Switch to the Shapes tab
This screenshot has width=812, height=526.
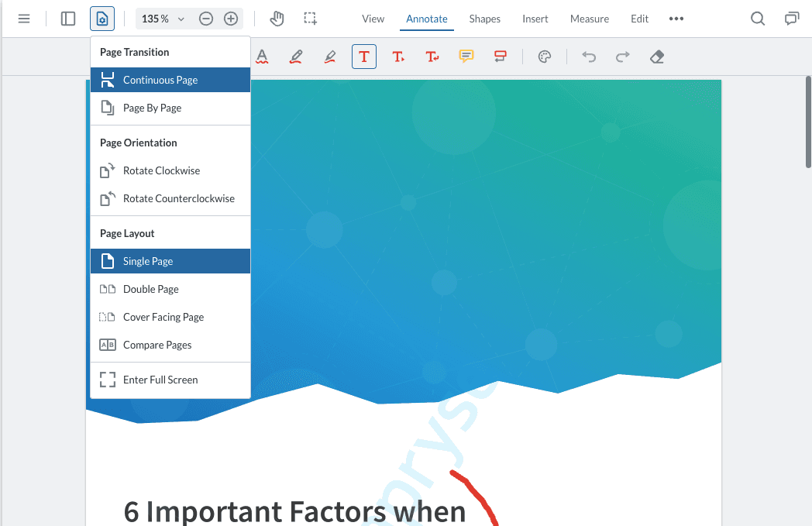484,19
